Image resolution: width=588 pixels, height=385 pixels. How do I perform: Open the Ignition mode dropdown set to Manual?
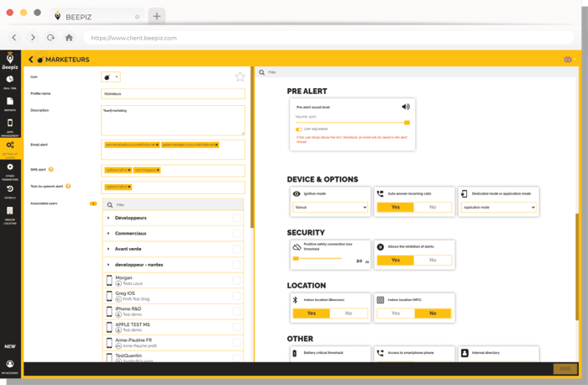(x=330, y=207)
